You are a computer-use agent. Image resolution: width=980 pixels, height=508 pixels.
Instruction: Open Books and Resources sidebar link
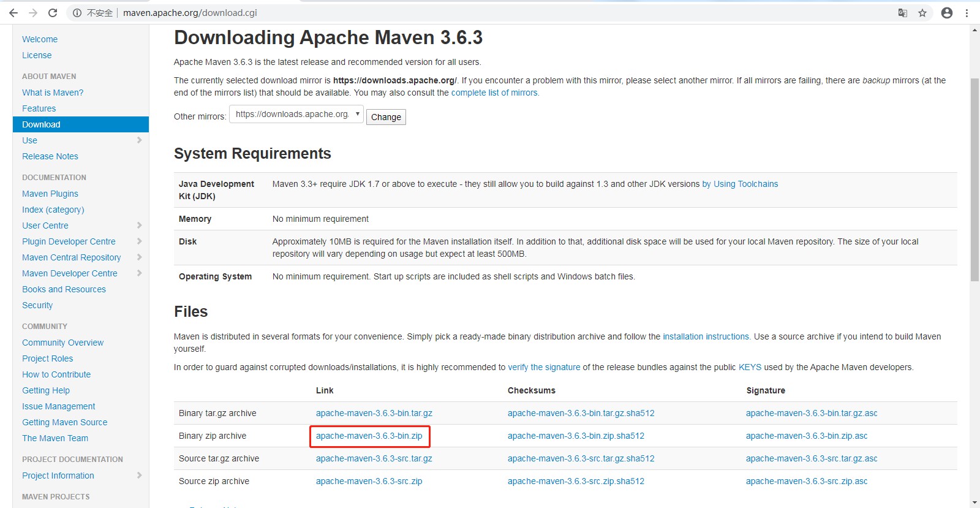click(x=64, y=289)
